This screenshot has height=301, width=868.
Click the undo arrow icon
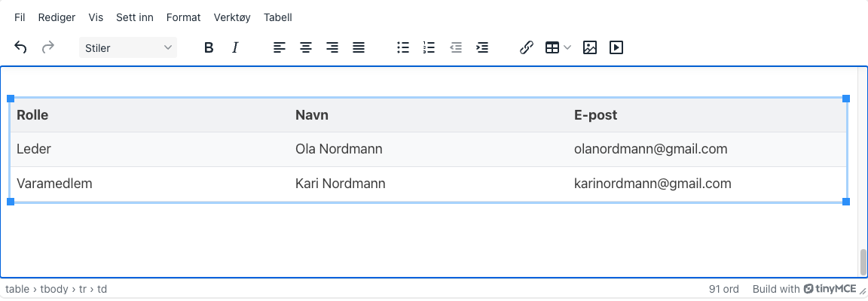tap(21, 47)
